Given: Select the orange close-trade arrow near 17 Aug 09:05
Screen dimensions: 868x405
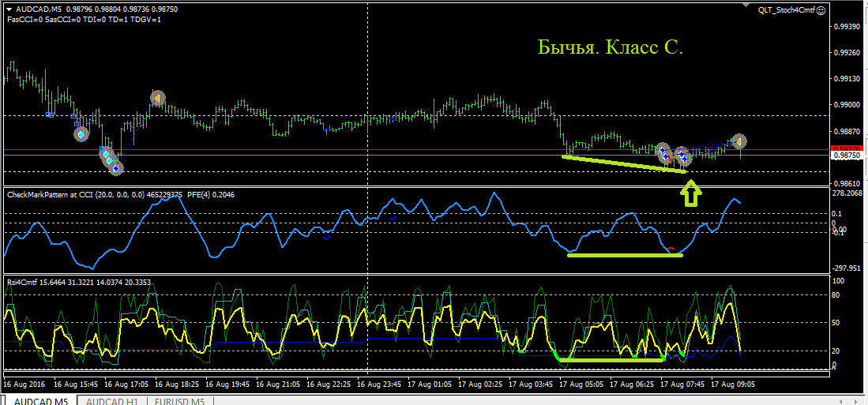Looking at the screenshot, I should [x=739, y=141].
